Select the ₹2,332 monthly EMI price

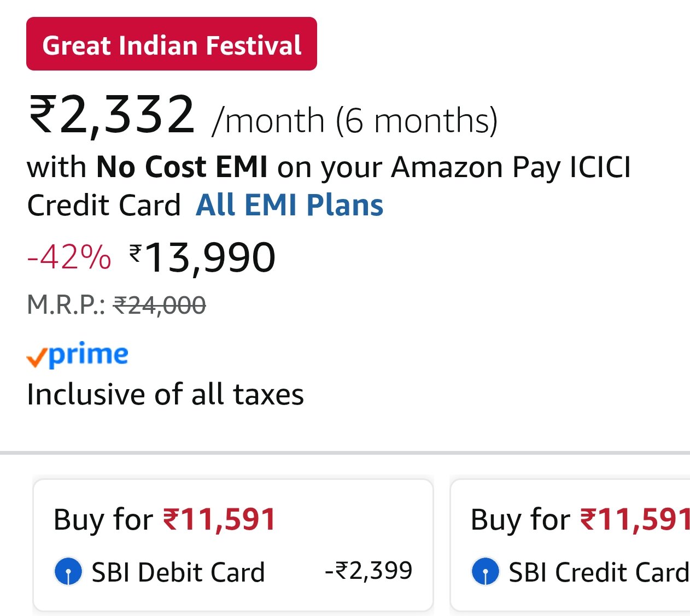[112, 115]
